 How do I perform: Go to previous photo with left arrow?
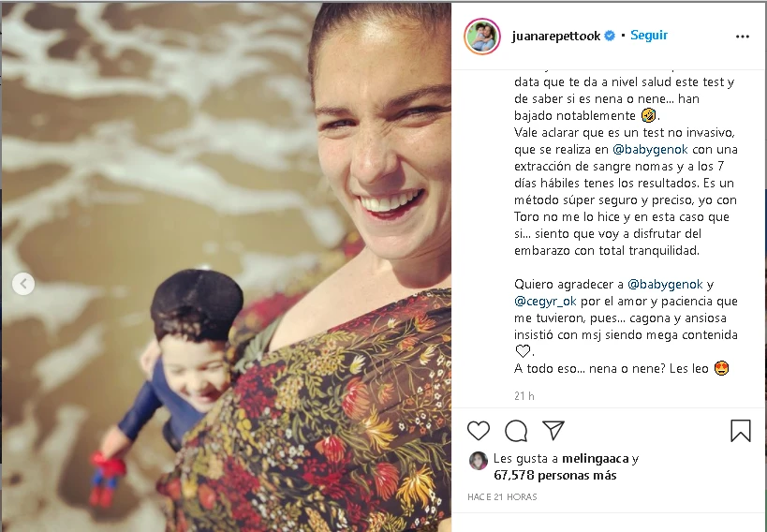coord(23,284)
